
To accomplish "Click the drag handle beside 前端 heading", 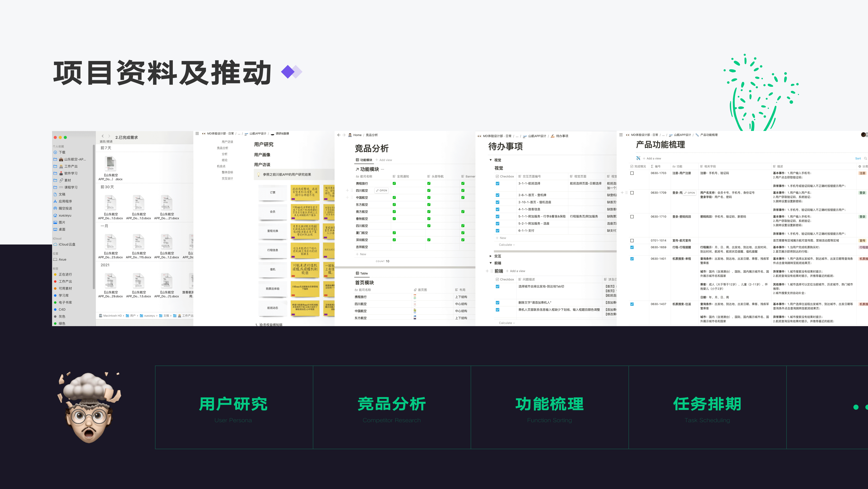I will [492, 271].
